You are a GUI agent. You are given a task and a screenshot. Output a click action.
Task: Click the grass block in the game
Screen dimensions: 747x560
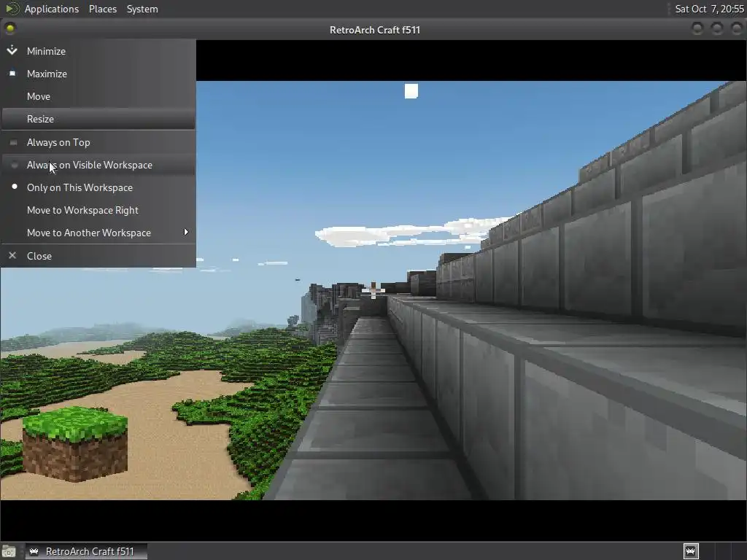(75, 444)
